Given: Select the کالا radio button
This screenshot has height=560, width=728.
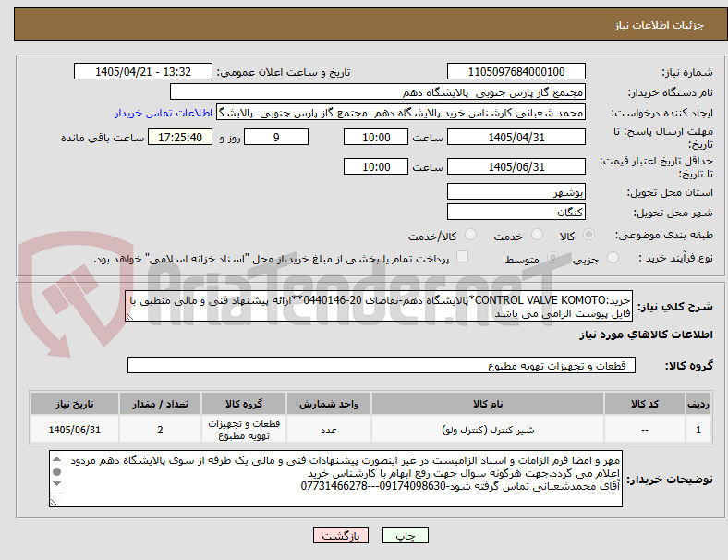Looking at the screenshot, I should pyautogui.click(x=588, y=235).
